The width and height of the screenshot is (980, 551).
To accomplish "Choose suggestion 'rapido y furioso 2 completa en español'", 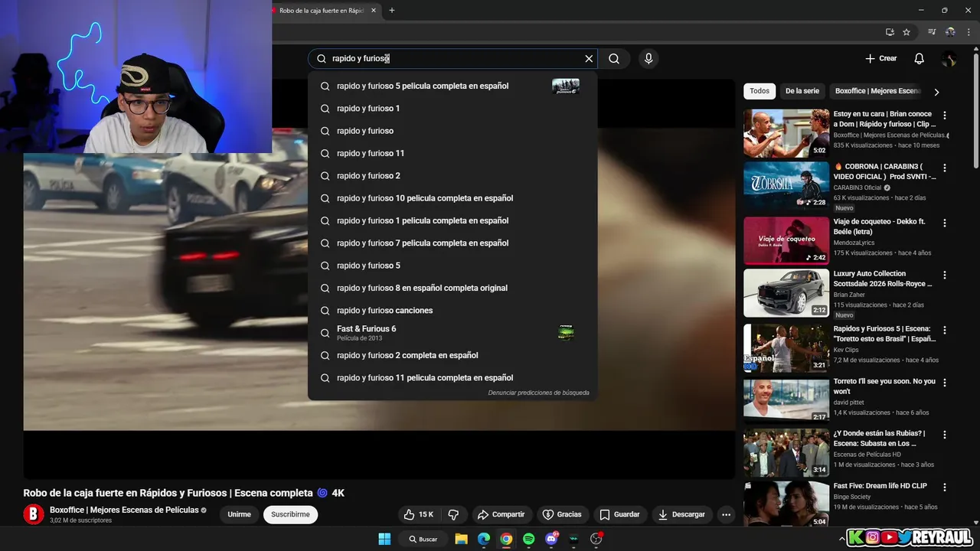I will [452, 355].
